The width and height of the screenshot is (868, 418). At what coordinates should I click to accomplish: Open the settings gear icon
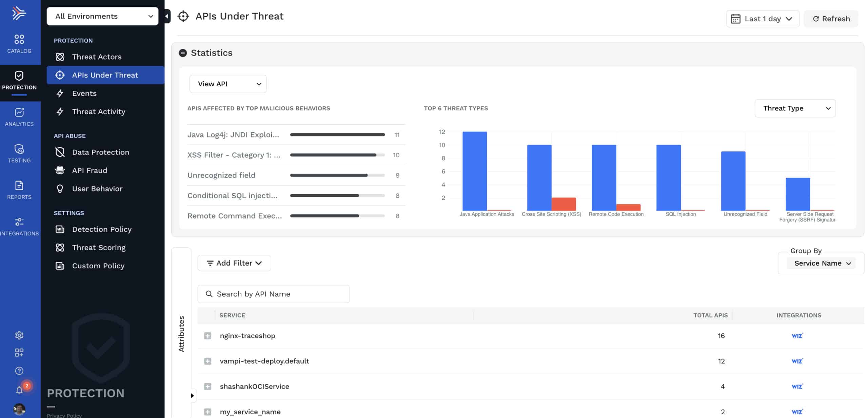pyautogui.click(x=19, y=335)
